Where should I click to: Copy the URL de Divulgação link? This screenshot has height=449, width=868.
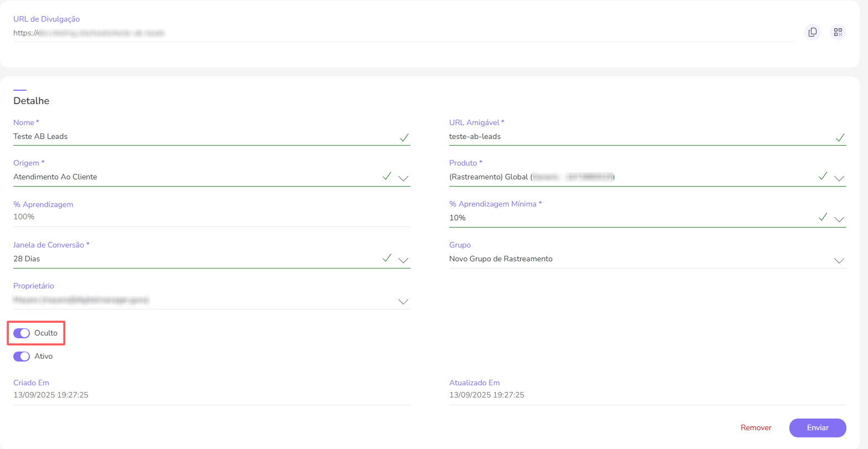click(x=812, y=32)
